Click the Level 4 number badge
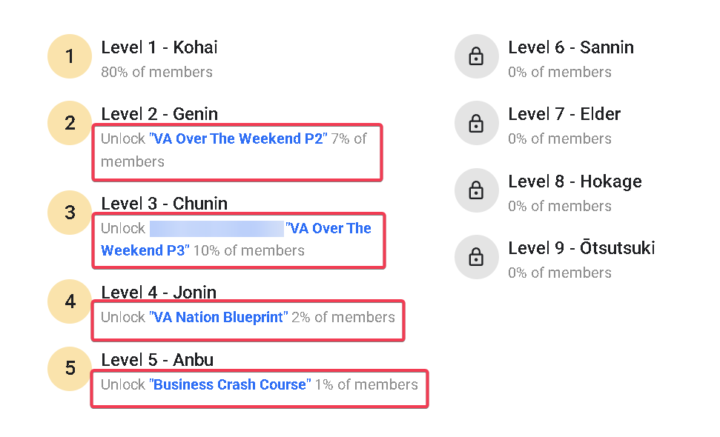This screenshot has height=437, width=720. click(x=69, y=301)
